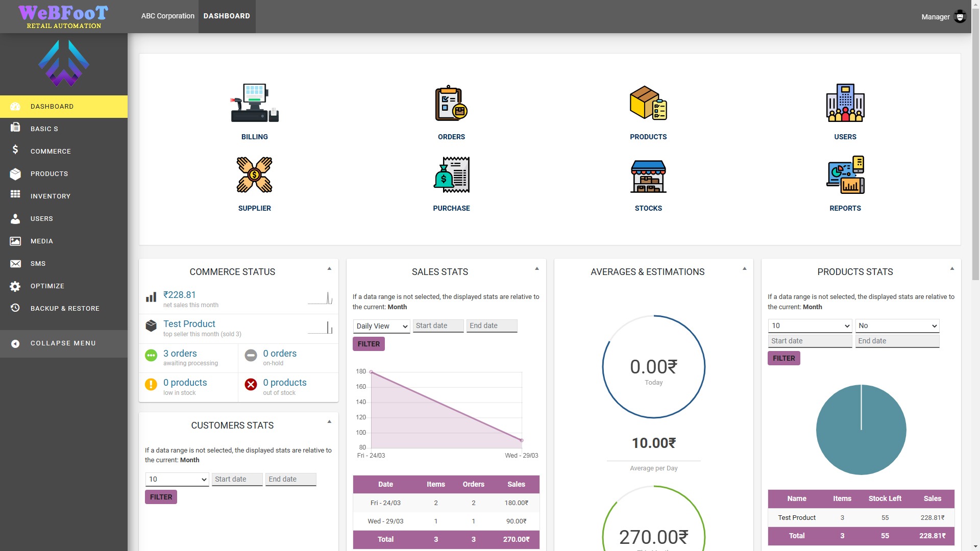The height and width of the screenshot is (551, 980).
Task: Open Backup & Restore in the sidebar
Action: [65, 309]
